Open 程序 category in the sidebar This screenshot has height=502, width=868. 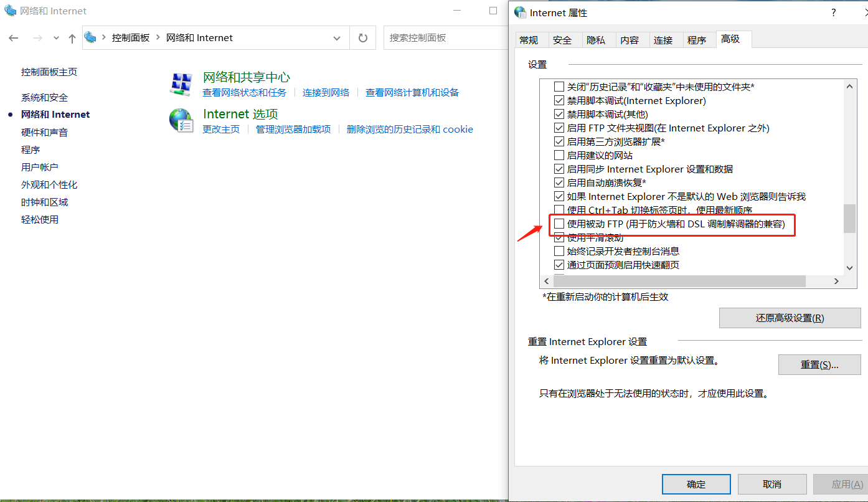click(x=31, y=150)
